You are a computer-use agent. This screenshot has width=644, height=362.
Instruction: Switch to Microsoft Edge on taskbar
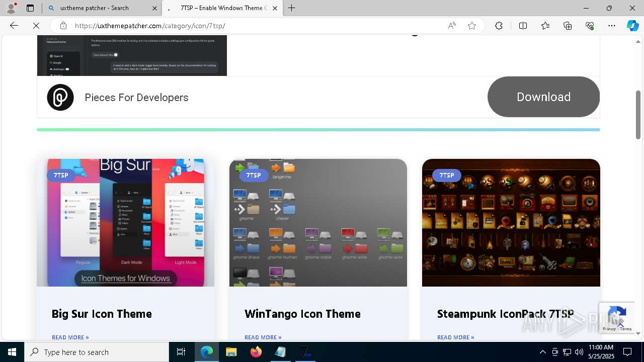(x=207, y=352)
